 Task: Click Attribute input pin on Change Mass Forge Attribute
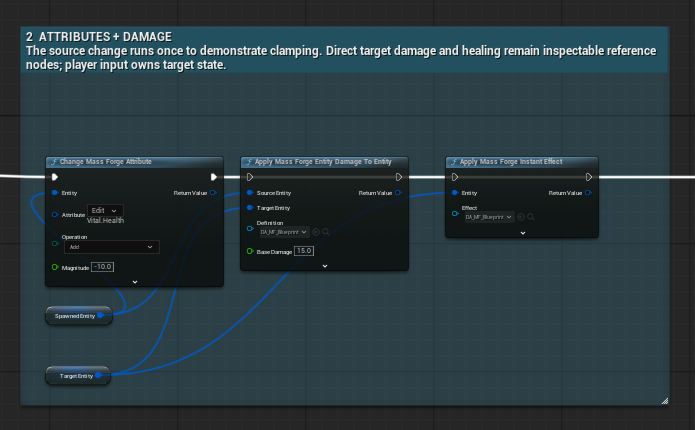tap(55, 215)
